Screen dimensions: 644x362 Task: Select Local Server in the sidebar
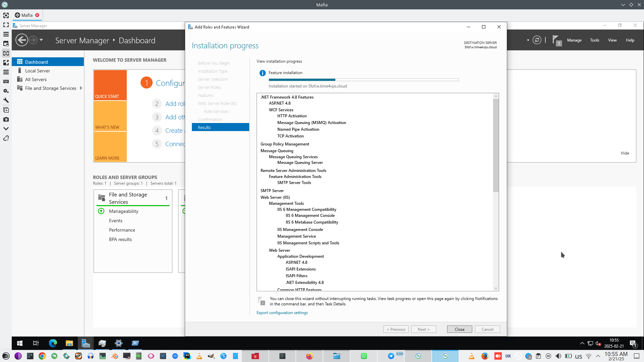(38, 71)
